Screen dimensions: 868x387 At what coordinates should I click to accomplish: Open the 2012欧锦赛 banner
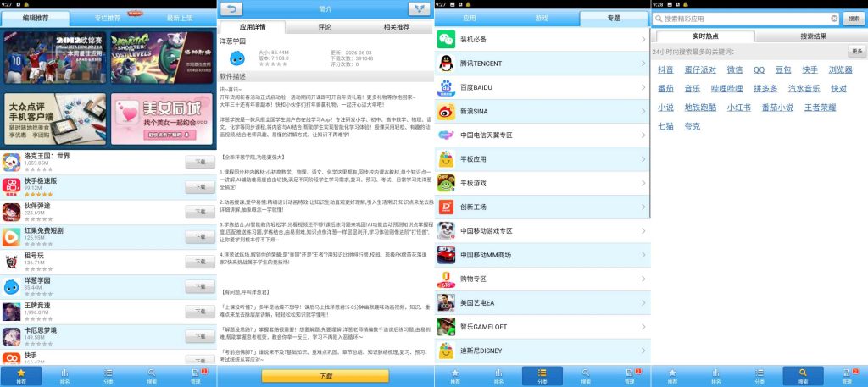(x=55, y=58)
